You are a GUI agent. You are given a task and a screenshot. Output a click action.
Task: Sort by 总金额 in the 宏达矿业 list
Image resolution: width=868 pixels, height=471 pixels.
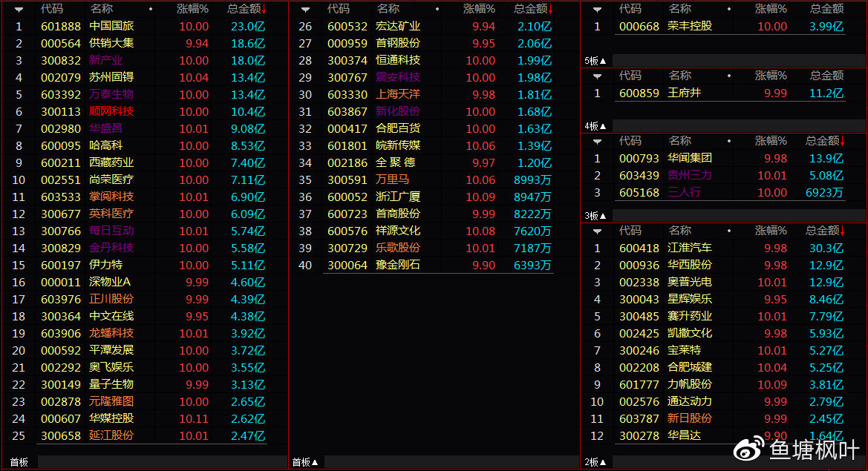534,9
